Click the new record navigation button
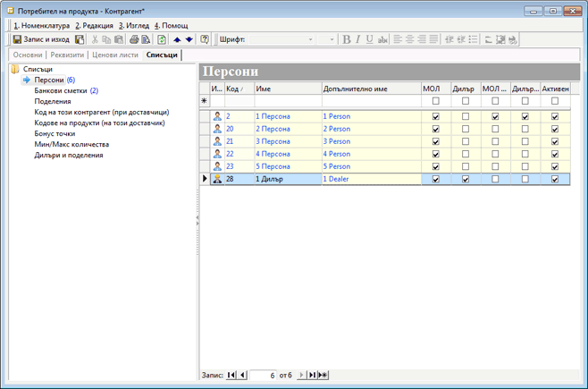The height and width of the screenshot is (389, 588). tap(323, 375)
